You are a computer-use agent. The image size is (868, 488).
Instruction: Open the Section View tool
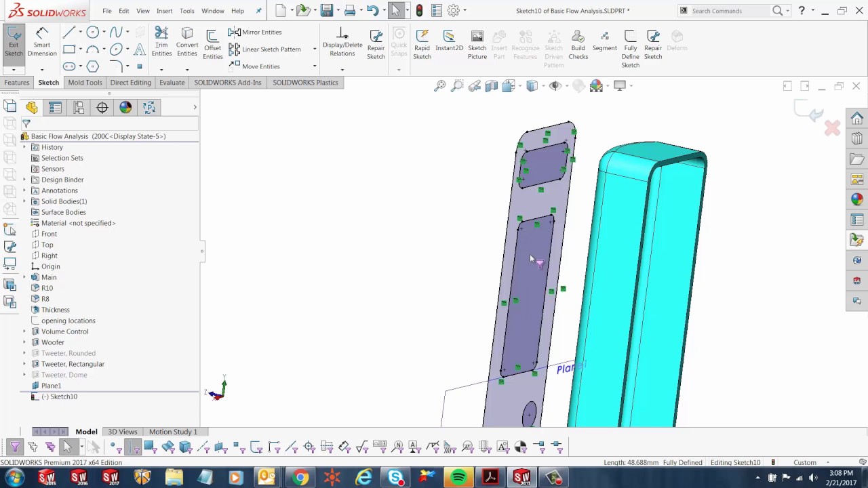491,85
